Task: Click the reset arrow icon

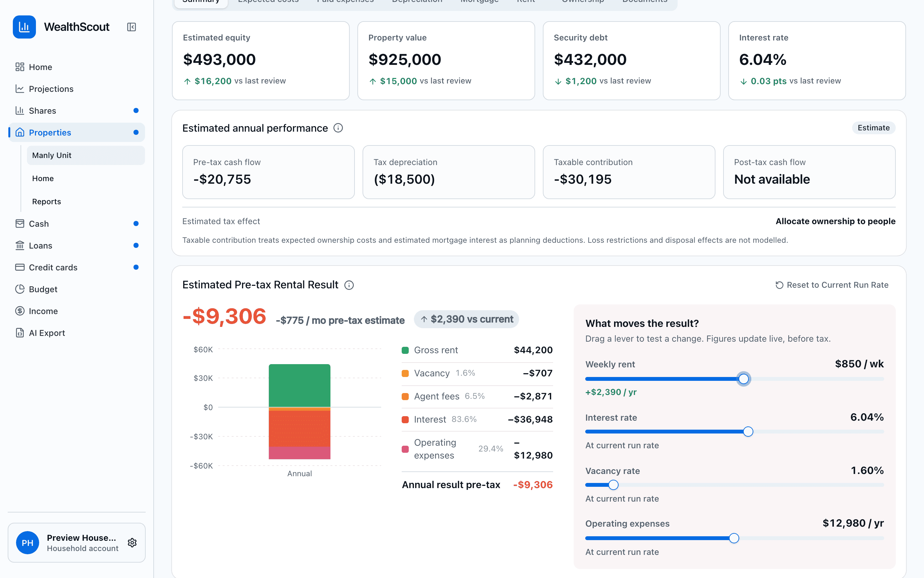Action: pyautogui.click(x=779, y=285)
